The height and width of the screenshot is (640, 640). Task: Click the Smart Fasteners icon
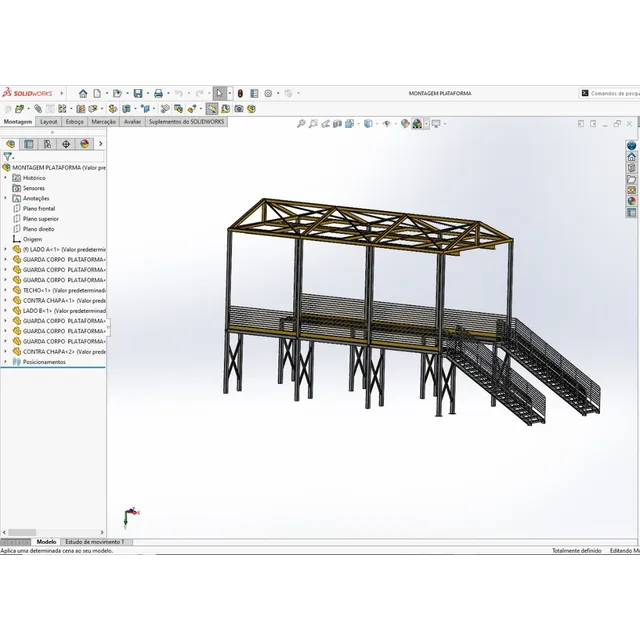(x=80, y=109)
